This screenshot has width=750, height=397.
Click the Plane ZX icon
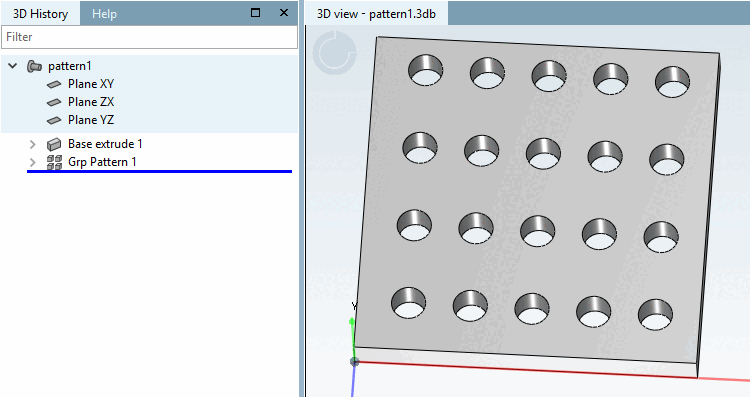[x=54, y=102]
